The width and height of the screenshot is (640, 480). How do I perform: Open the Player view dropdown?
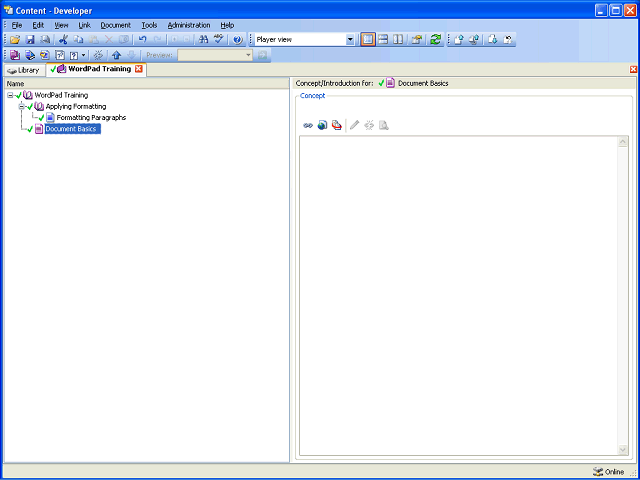pos(350,40)
